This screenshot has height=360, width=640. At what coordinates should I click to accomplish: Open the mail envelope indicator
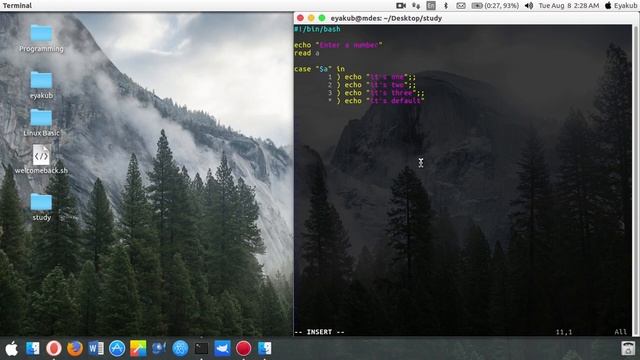coord(461,5)
